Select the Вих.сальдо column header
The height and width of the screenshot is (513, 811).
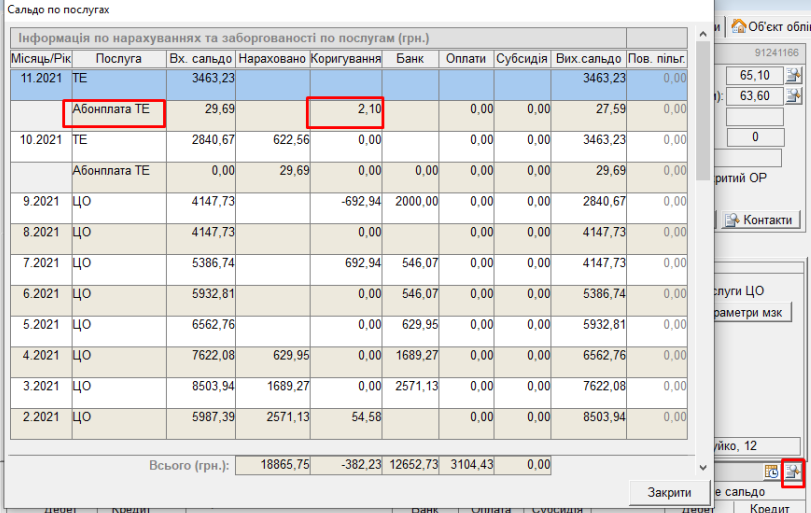(x=590, y=59)
